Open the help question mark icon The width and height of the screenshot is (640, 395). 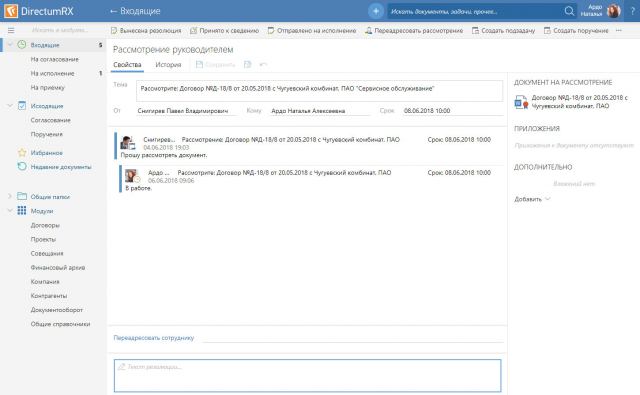coord(633,11)
